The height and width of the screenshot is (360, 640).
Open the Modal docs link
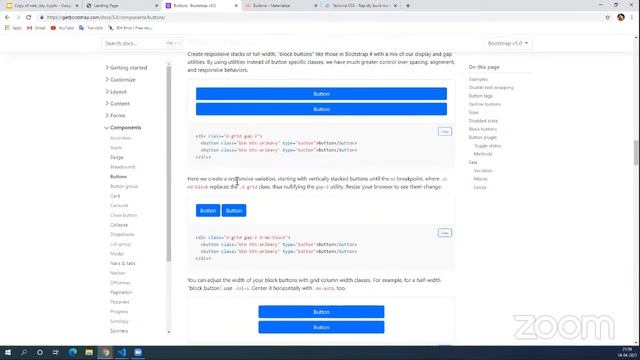click(x=117, y=254)
